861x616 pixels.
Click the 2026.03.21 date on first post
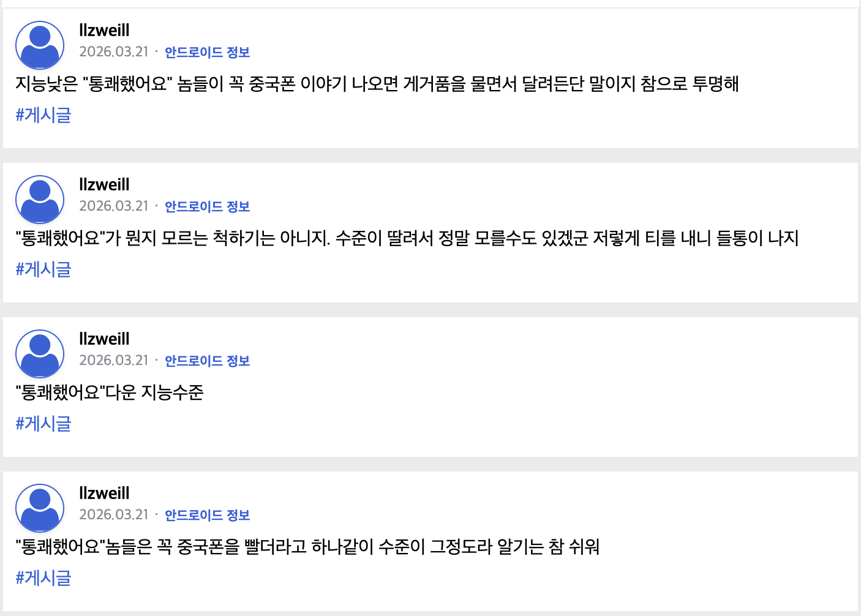coord(114,52)
